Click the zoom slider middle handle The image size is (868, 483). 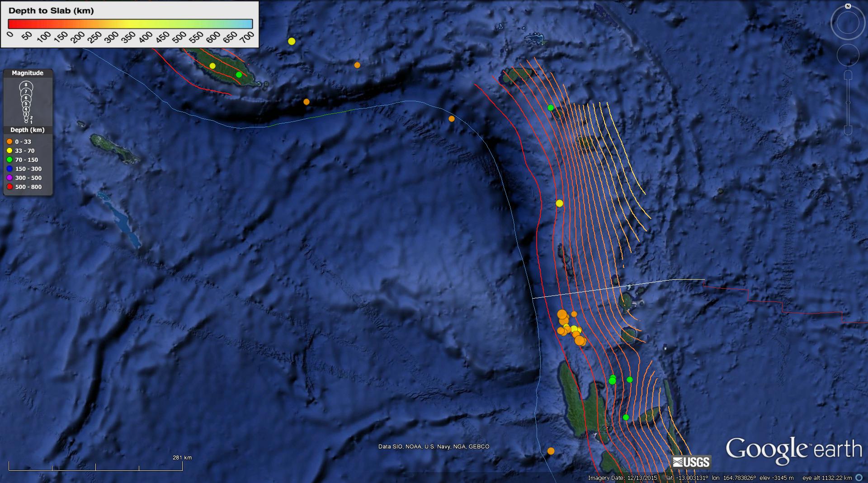pyautogui.click(x=848, y=103)
